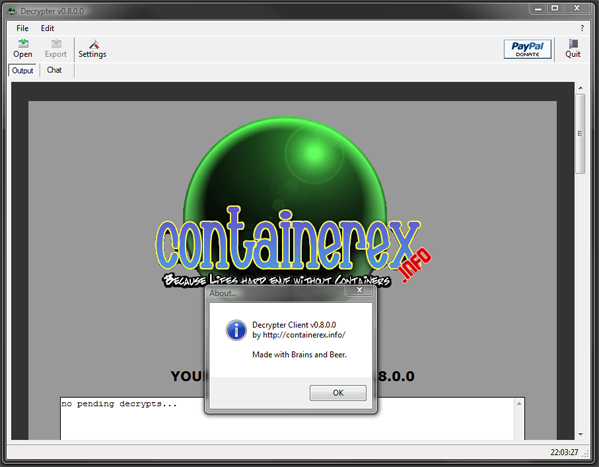Open the question mark help menu
This screenshot has width=599, height=467.
point(582,28)
